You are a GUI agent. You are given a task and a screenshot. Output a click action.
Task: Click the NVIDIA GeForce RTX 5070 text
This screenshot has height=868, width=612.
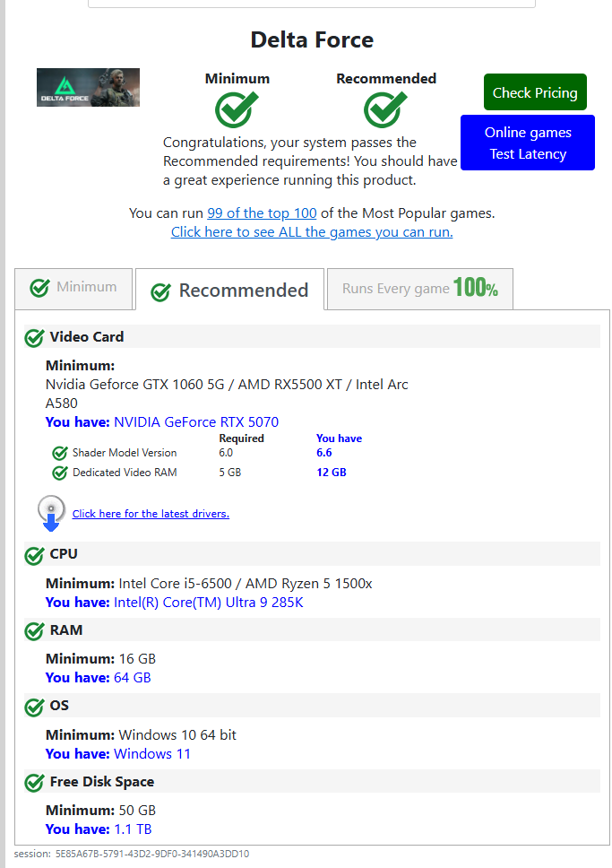pos(196,421)
